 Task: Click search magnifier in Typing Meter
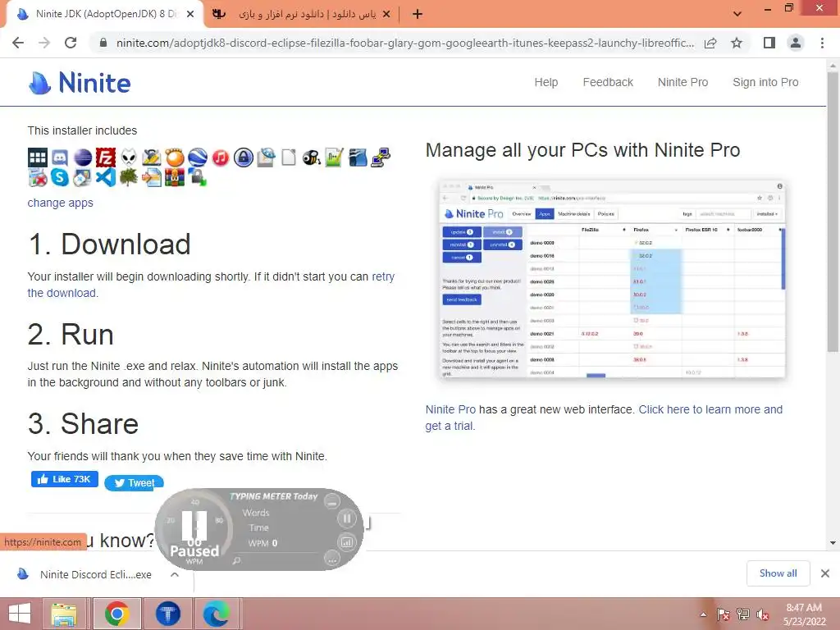point(236,560)
